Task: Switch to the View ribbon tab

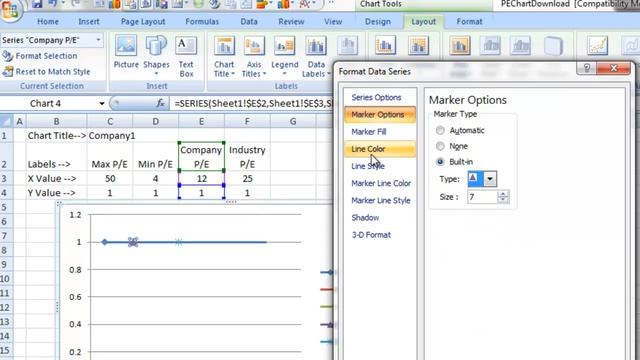Action: (333, 22)
